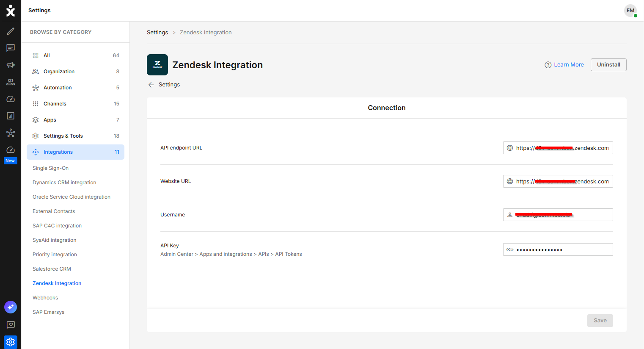Open SAP Emarsys
This screenshot has width=644, height=349.
[49, 312]
